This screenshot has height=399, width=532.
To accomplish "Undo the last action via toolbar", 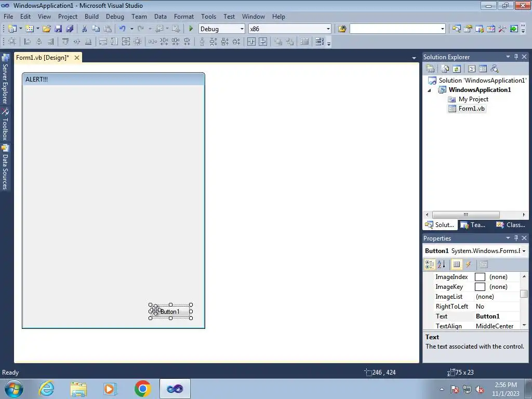I will pyautogui.click(x=122, y=29).
